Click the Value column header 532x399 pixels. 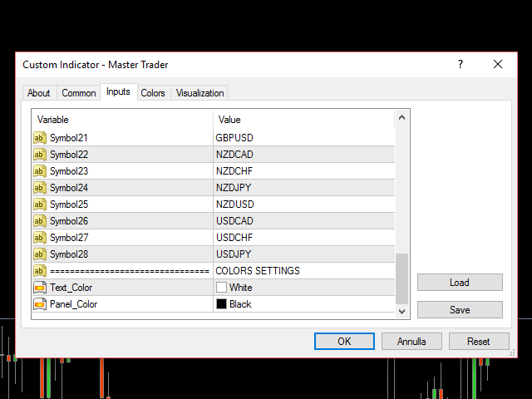coord(304,120)
